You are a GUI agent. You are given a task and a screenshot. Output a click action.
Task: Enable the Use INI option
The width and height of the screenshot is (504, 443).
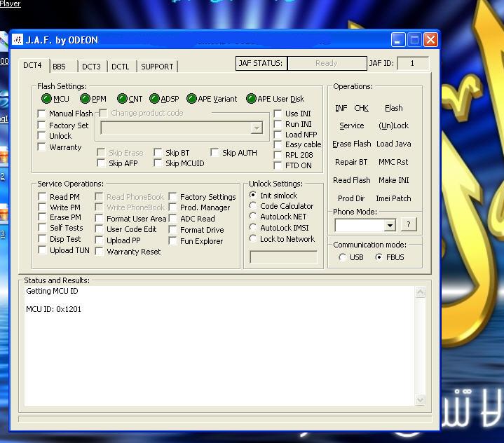click(278, 114)
